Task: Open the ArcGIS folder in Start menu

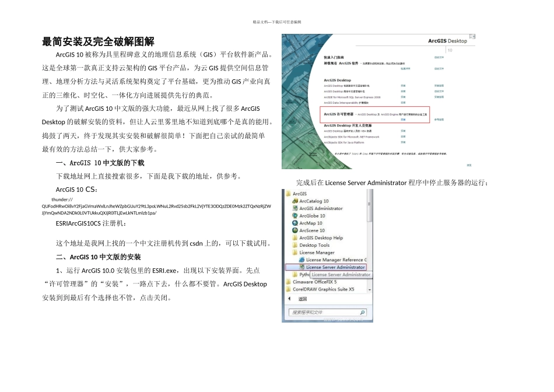Action: point(296,194)
